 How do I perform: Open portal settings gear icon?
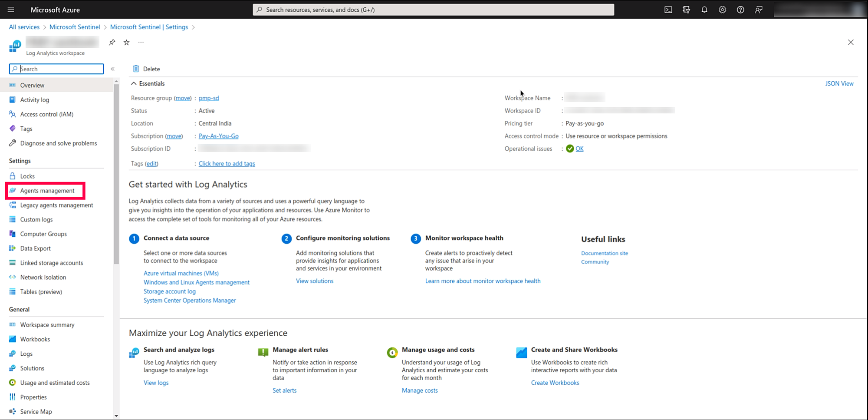(722, 10)
